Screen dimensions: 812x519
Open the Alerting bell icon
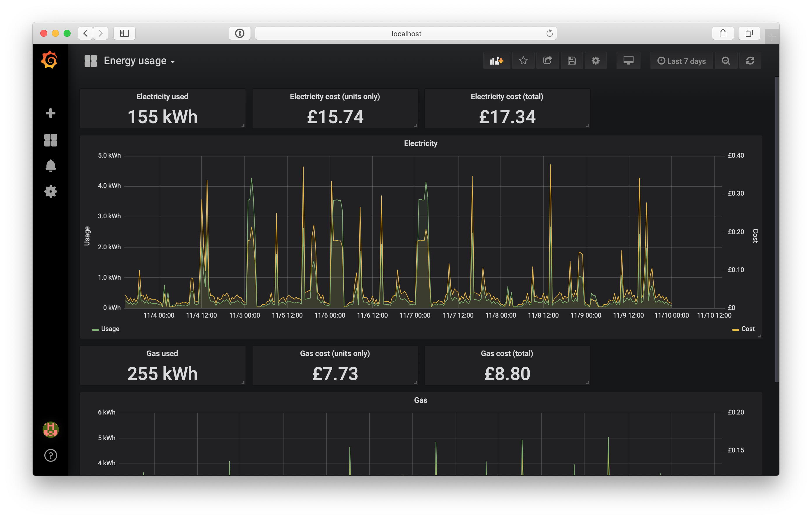(50, 166)
